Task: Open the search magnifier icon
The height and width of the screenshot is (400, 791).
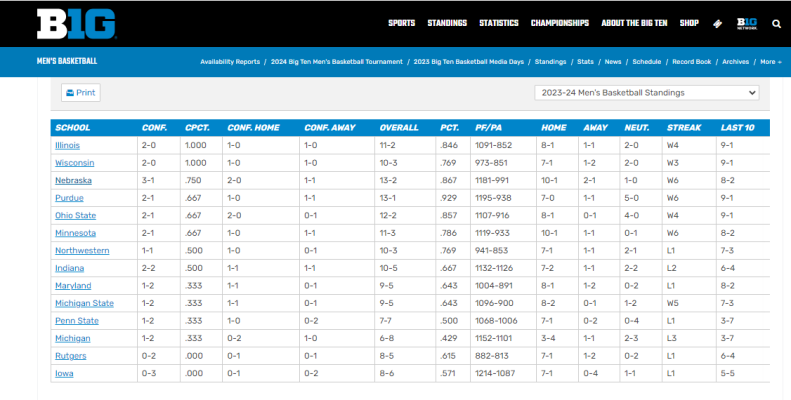Action: click(776, 24)
